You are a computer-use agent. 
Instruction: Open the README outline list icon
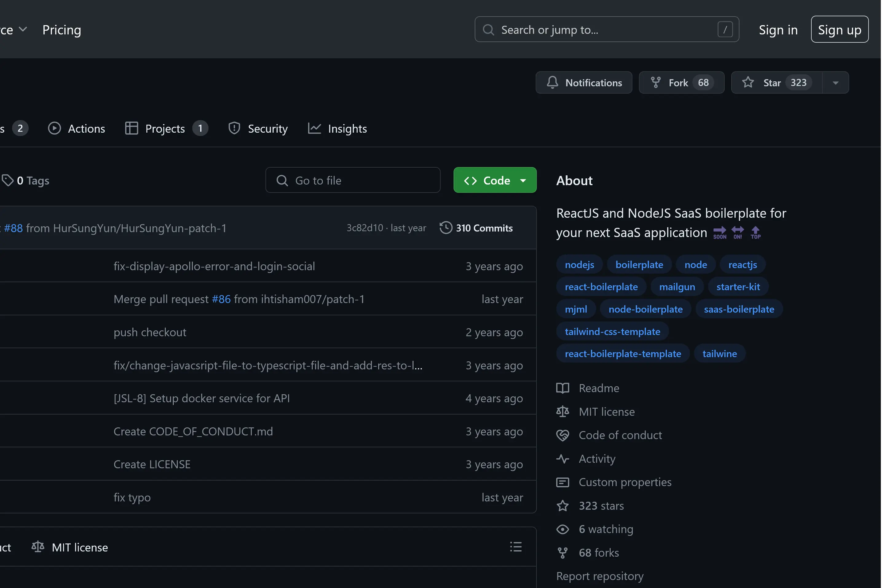(516, 547)
